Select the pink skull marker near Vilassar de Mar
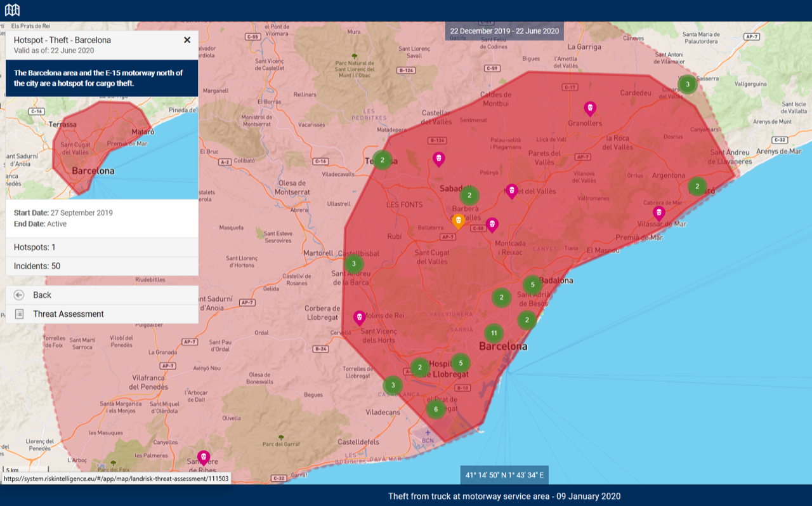This screenshot has height=506, width=812. click(659, 213)
